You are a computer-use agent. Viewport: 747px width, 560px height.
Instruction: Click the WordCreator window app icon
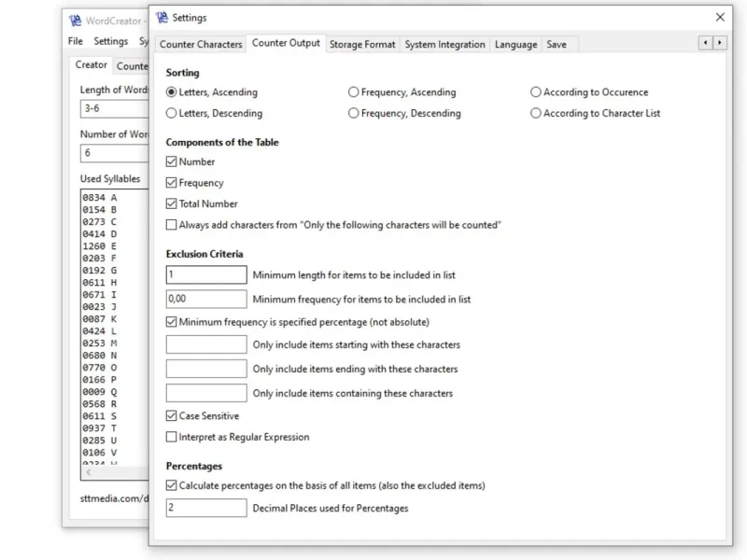point(76,21)
